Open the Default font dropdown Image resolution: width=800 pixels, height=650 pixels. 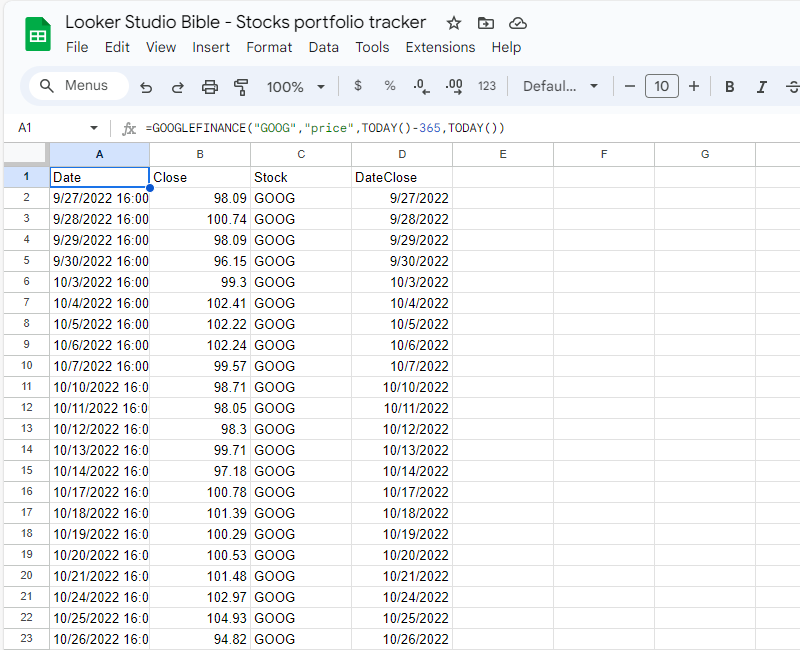tap(560, 86)
